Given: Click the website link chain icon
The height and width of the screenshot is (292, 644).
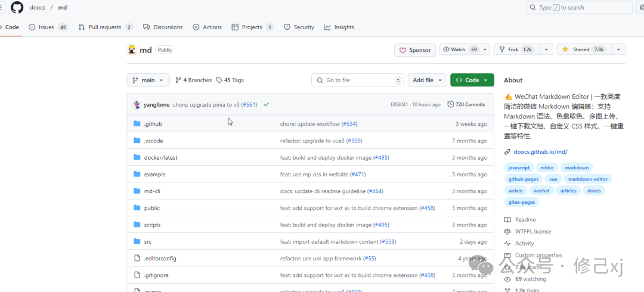Looking at the screenshot, I should pos(507,152).
